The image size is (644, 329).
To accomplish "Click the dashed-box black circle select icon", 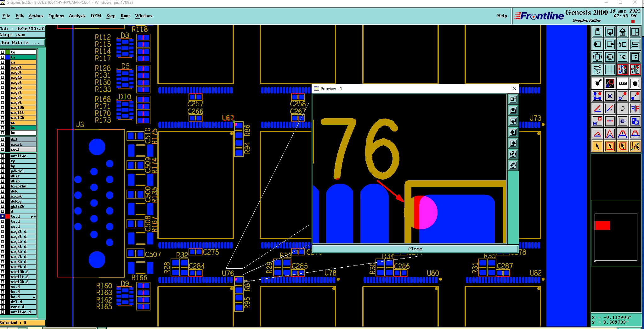I will [635, 84].
